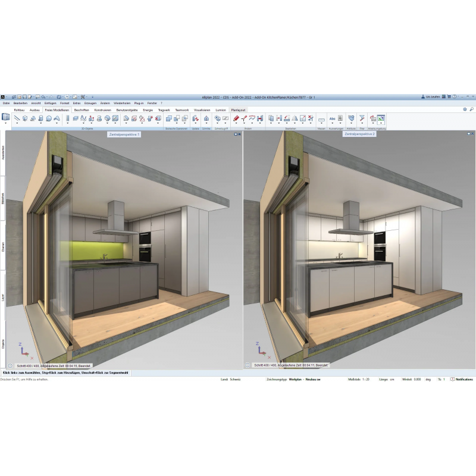The height and width of the screenshot is (476, 476).
Task: Open the Notifications panel in status bar
Action: click(462, 379)
